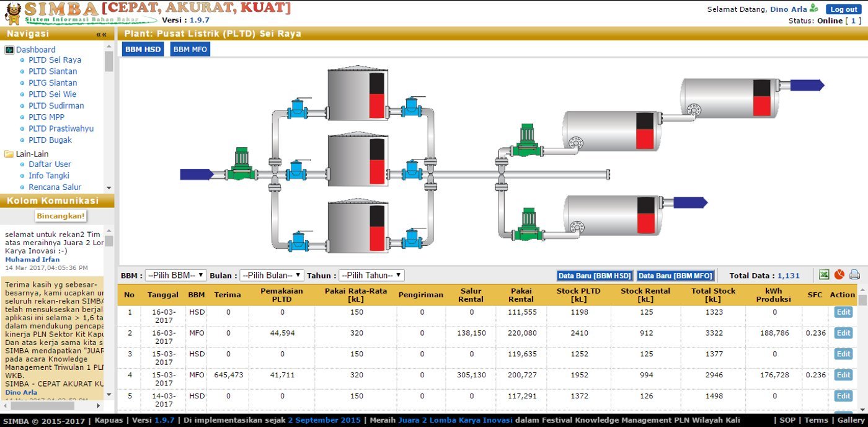The image size is (868, 427).
Task: Select the BBM HSD tab
Action: click(143, 49)
